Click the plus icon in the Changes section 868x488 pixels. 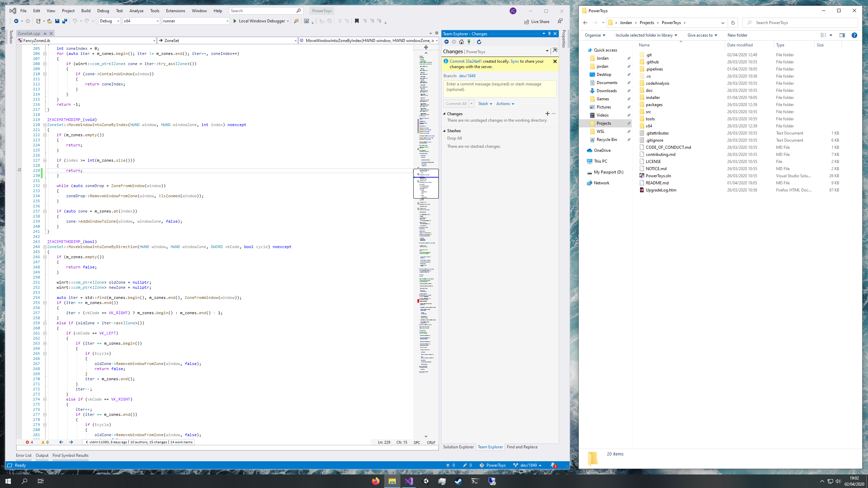(548, 114)
